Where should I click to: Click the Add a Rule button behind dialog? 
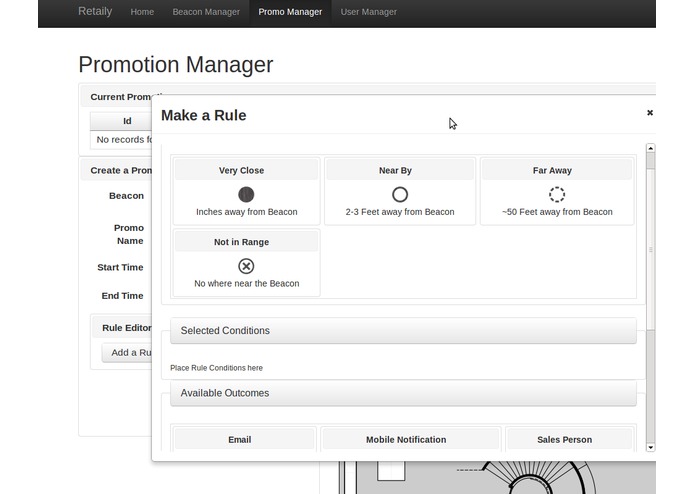127,353
